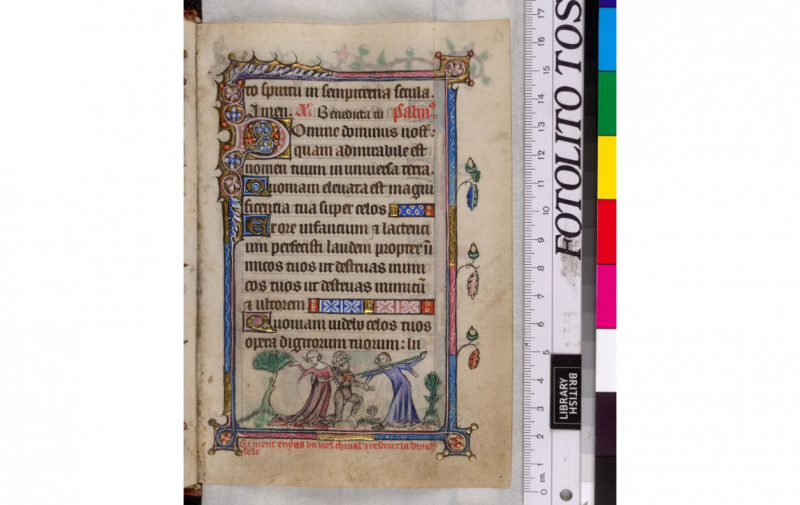Select the green color calibration patch
This screenshot has height=505, width=800.
pyautogui.click(x=607, y=102)
